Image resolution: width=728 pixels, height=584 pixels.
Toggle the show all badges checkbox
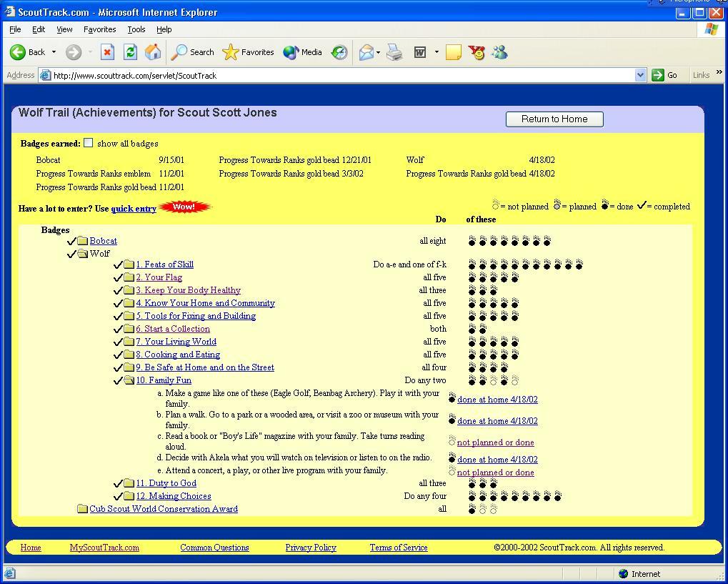click(x=88, y=143)
